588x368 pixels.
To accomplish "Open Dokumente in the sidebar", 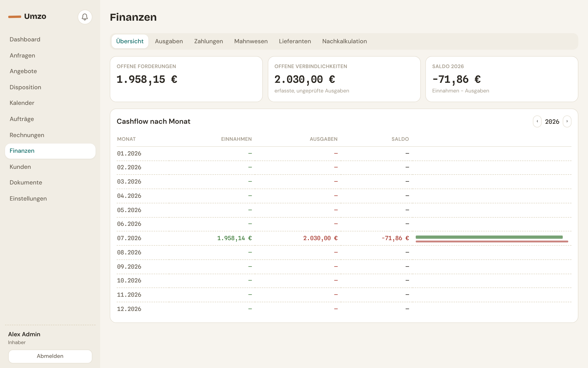I will coord(50,183).
